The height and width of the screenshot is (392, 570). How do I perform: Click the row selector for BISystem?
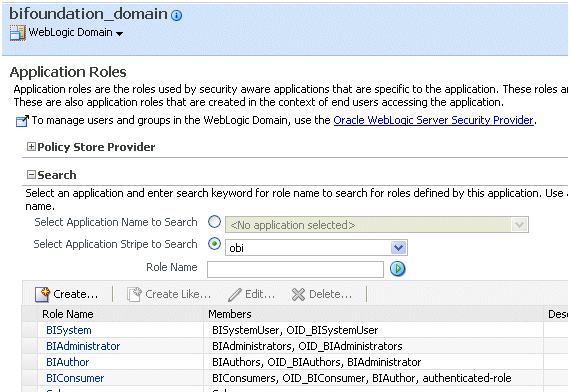tap(30, 330)
